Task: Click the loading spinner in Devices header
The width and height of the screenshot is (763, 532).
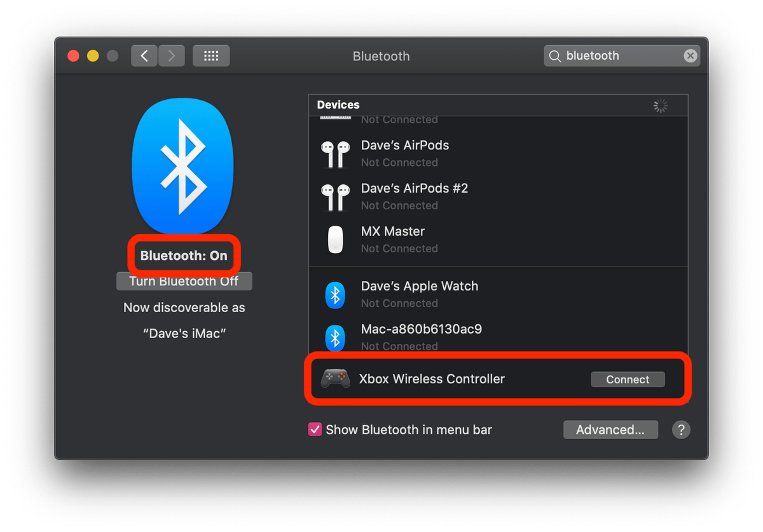Action: point(660,105)
